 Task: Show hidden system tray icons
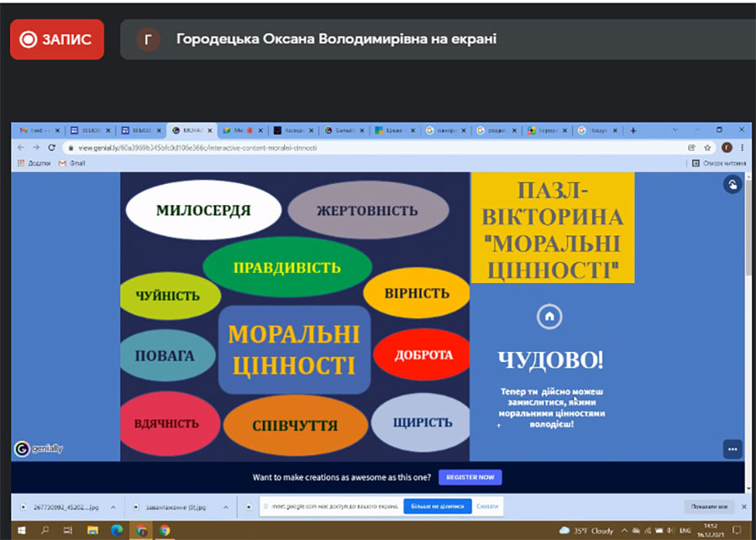(624, 531)
